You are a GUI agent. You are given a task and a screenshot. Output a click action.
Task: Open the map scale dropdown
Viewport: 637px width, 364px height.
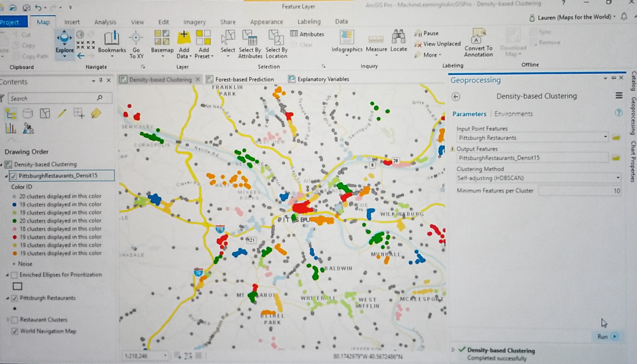coord(165,355)
